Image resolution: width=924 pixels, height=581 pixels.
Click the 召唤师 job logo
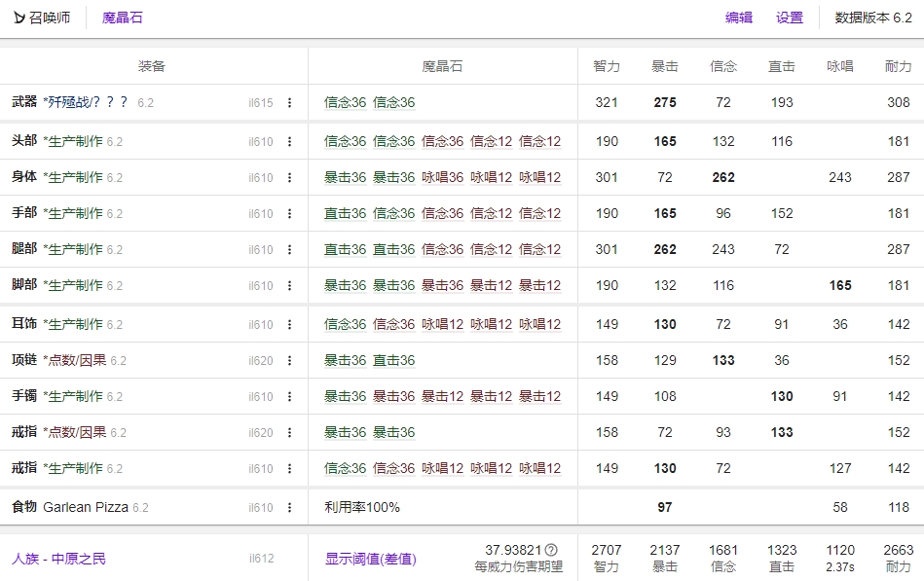point(19,18)
